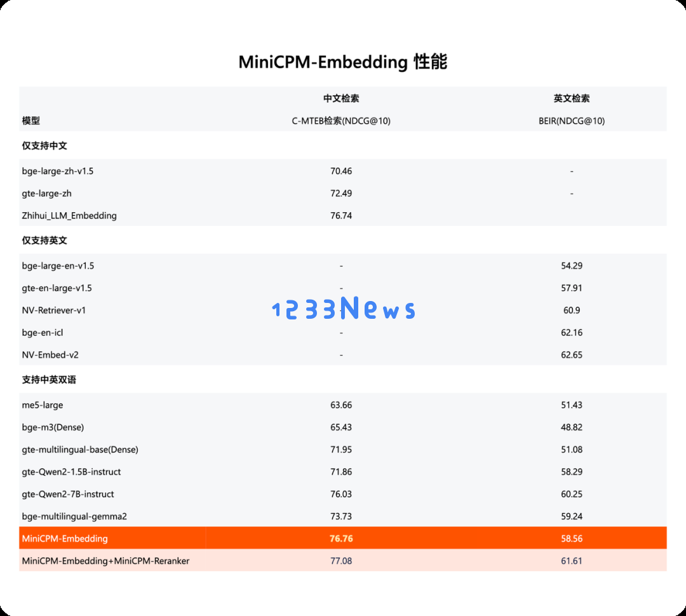Screen dimensions: 686x616
Task: Select the value 71.95
Action: pos(341,450)
